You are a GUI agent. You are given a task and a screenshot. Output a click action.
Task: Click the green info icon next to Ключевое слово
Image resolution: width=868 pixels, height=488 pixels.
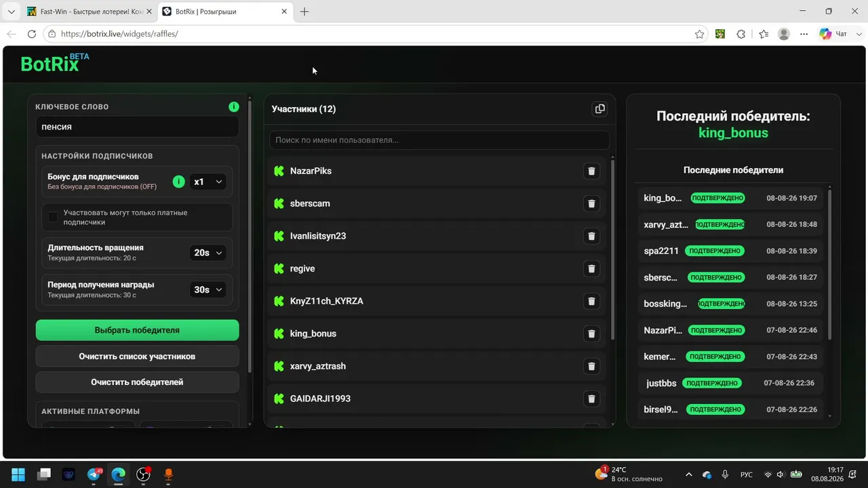(x=234, y=106)
